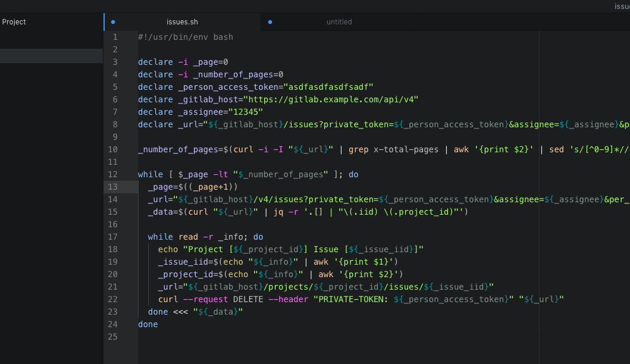Viewport: 630px width, 364px height.
Task: Click the modified indicator dot on untitled tab
Action: 269,21
